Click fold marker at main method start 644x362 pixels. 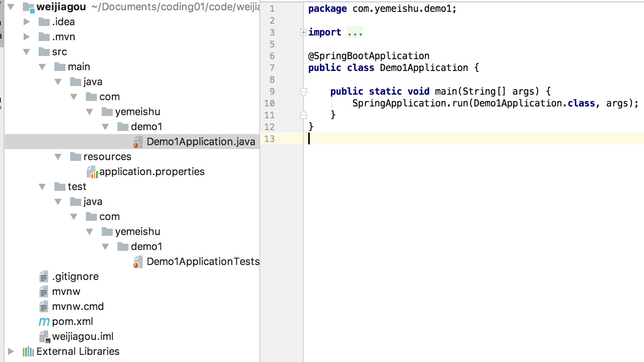pos(303,92)
